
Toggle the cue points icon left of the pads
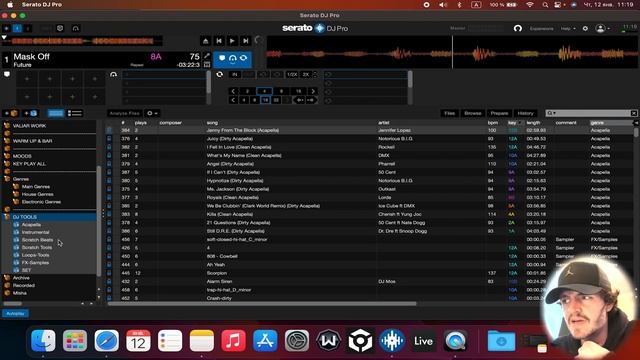point(7,74)
